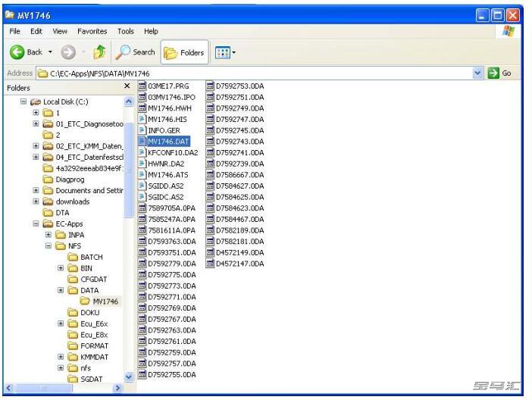Expand the INPA folder node
Screen dimensions: 532x403
[x=49, y=234]
